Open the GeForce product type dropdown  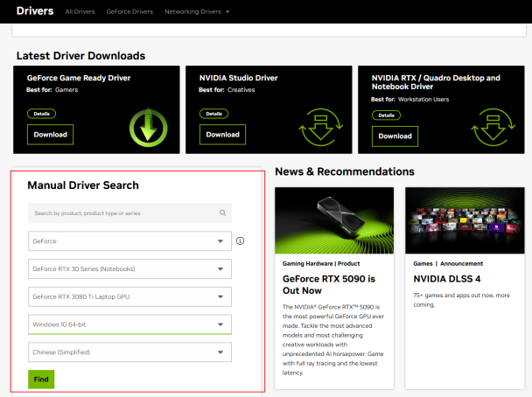[130, 241]
